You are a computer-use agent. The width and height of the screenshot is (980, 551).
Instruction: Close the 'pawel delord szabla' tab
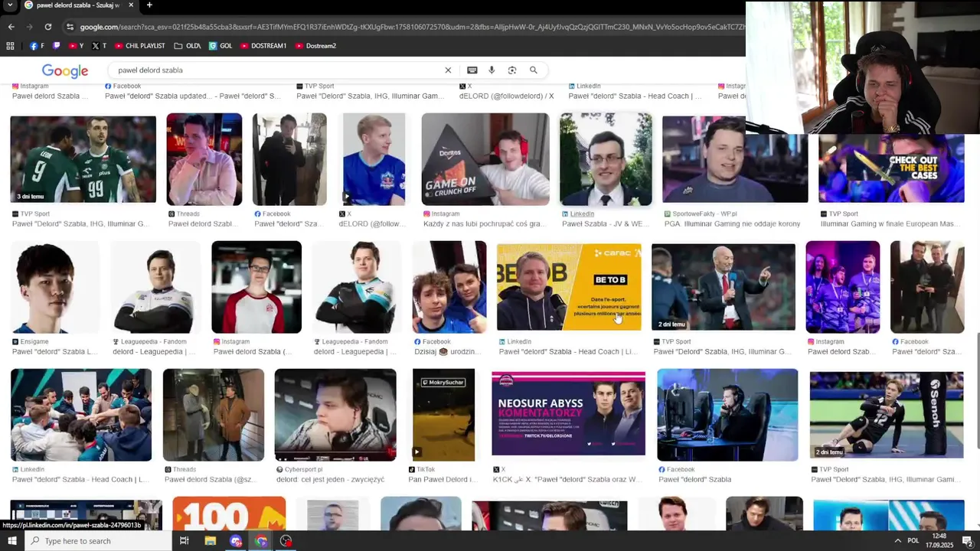click(130, 5)
